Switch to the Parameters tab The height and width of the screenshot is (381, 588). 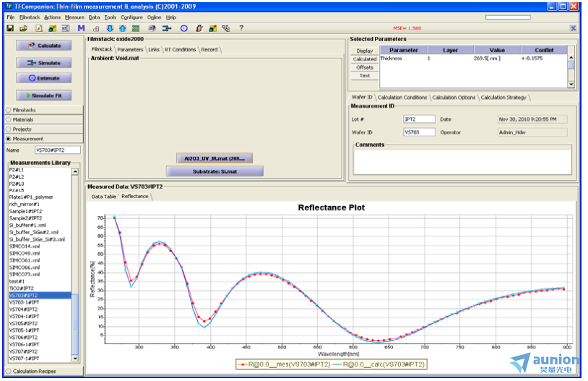point(130,50)
